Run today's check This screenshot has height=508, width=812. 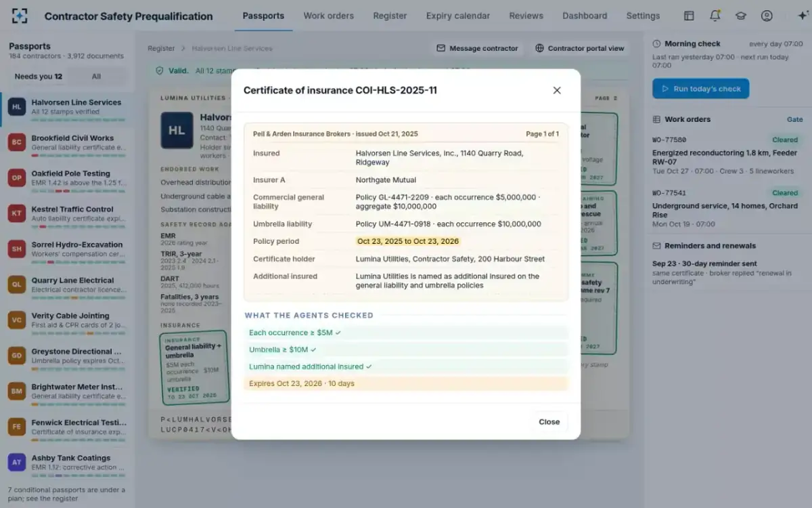pyautogui.click(x=700, y=89)
